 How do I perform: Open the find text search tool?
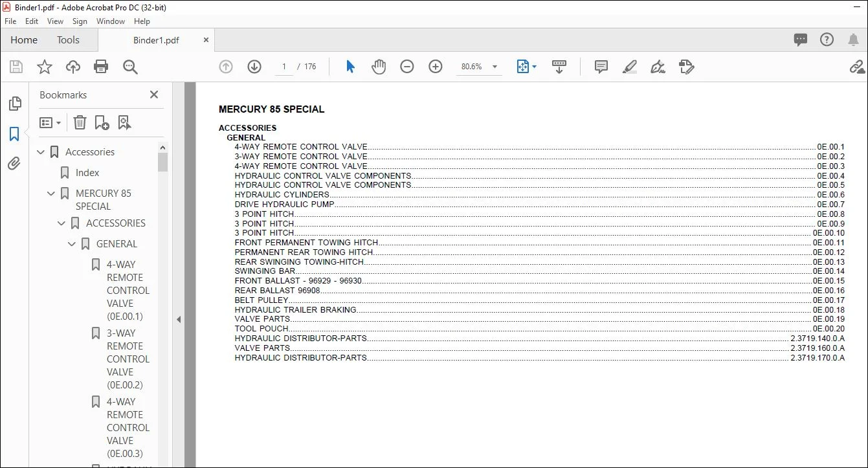tap(130, 67)
